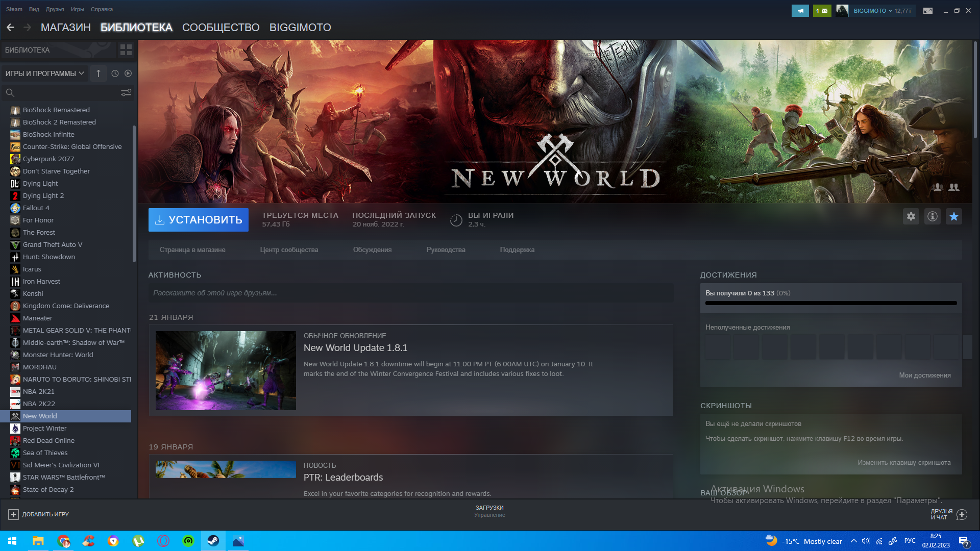Open language indicator РУС in tray

point(910,541)
